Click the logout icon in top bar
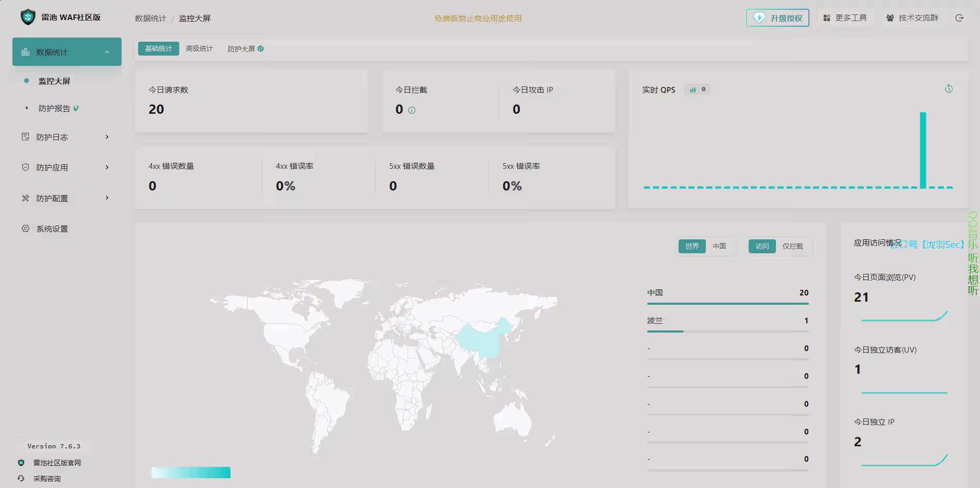 [959, 18]
